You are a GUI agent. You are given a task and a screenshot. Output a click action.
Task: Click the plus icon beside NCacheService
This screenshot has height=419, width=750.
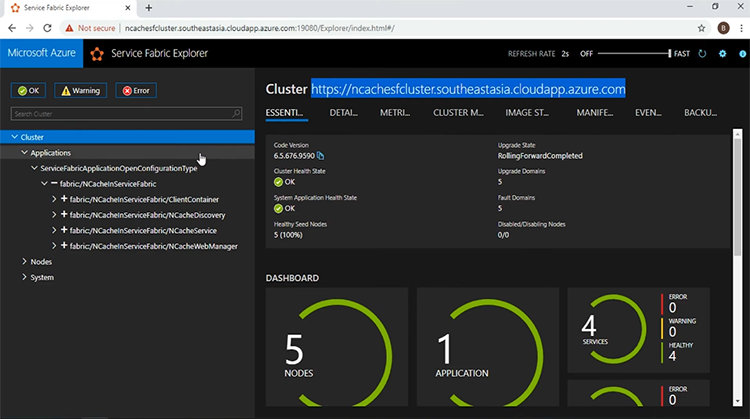(x=64, y=230)
